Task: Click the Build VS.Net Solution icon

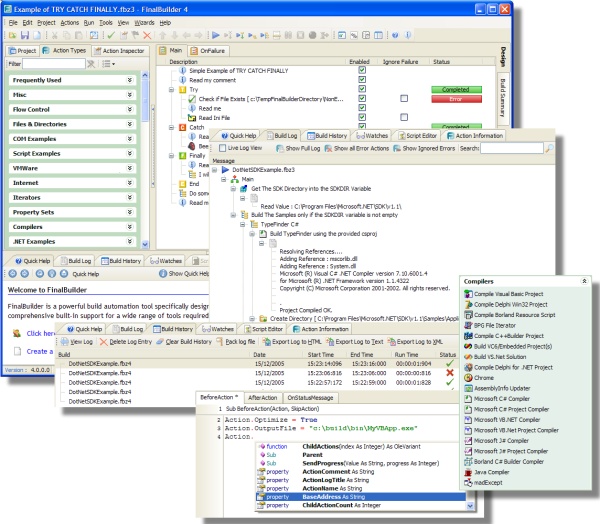Action: coord(468,357)
